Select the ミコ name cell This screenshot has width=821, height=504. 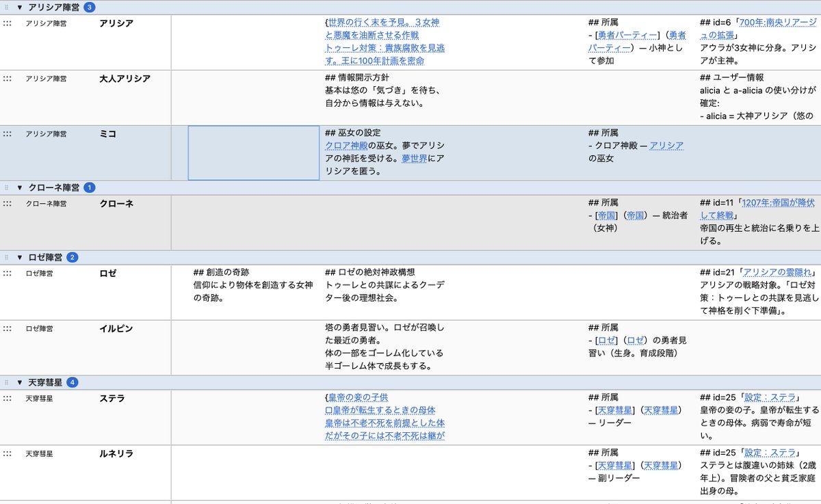click(108, 134)
